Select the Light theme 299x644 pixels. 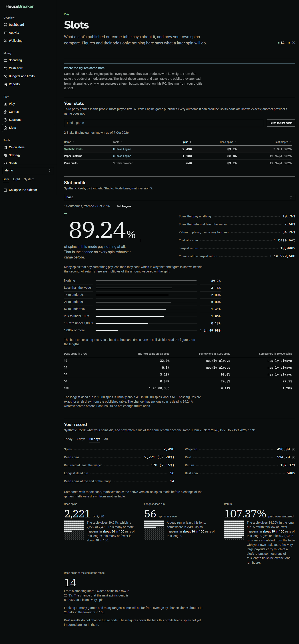click(x=16, y=179)
